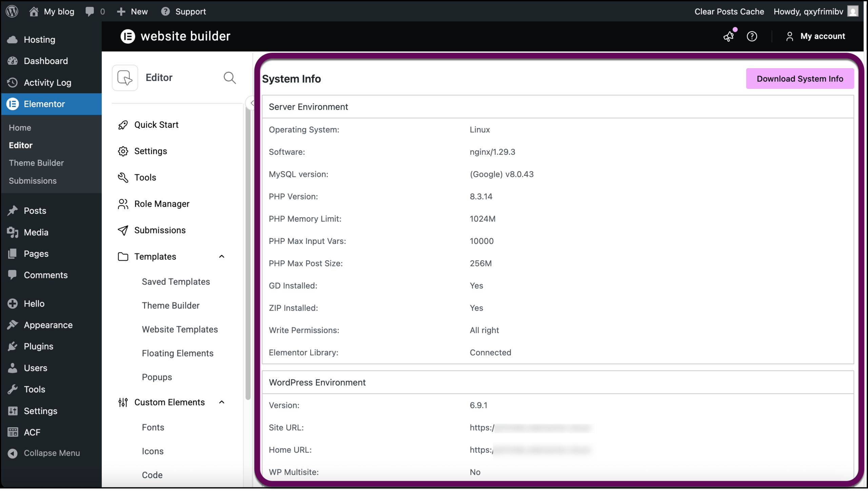Collapse the editor sidebar panel arrow
Image resolution: width=868 pixels, height=491 pixels.
251,103
